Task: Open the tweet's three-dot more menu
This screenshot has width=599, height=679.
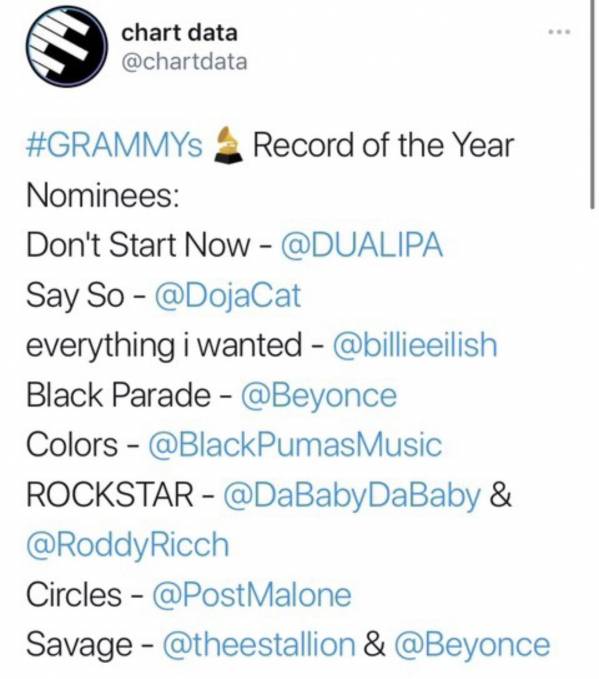Action: point(559,32)
